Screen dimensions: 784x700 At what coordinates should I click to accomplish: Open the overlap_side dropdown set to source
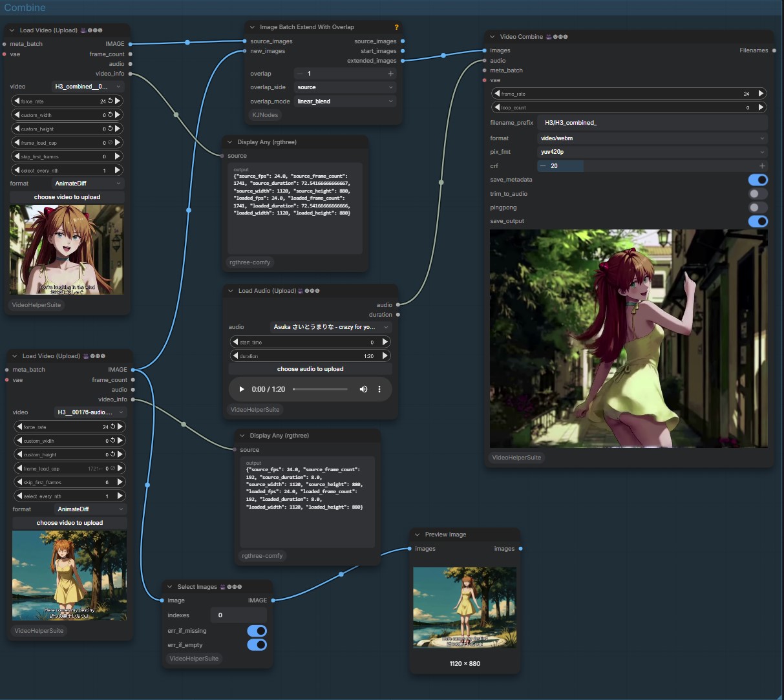coord(344,87)
